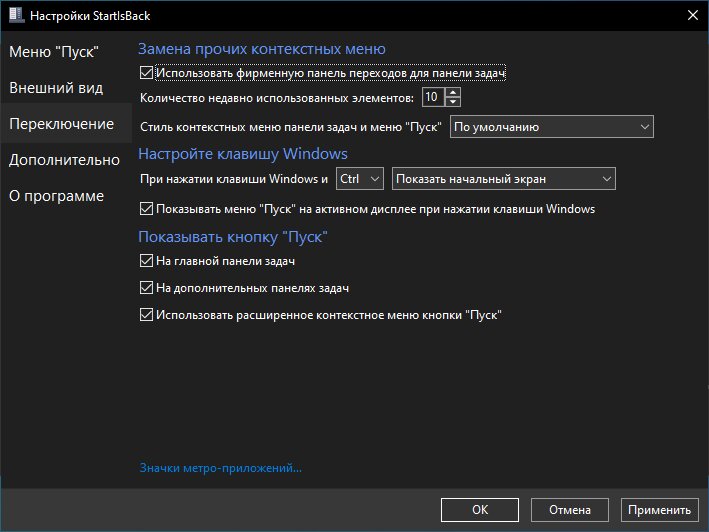Disable extended Start button context menu
Viewport: 709px width, 532px height.
pos(146,315)
